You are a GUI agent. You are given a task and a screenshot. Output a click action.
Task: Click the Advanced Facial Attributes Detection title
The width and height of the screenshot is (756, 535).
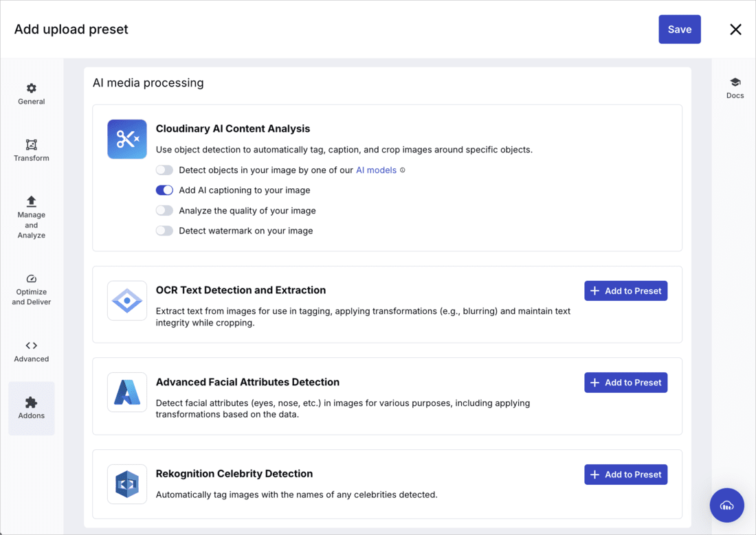pos(247,383)
